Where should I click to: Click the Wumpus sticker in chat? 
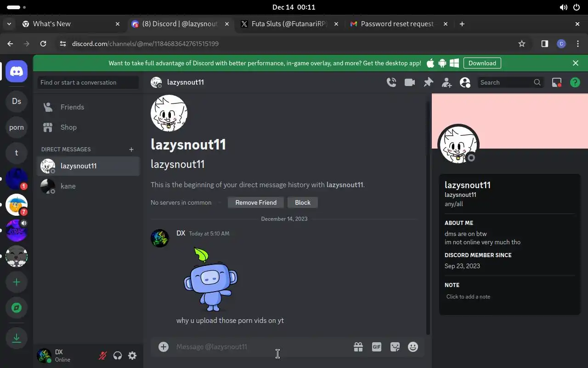click(x=211, y=280)
